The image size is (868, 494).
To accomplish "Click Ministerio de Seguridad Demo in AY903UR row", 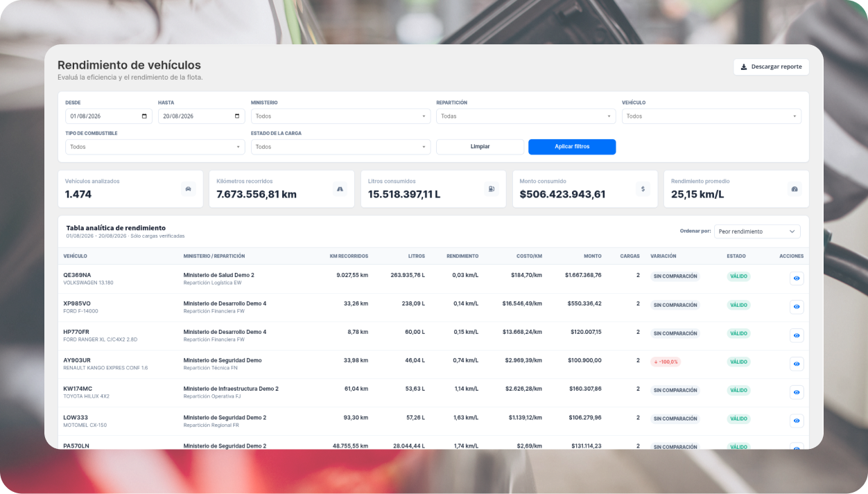I will click(x=223, y=360).
